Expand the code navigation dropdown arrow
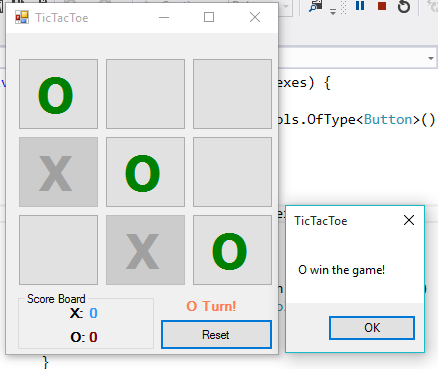The image size is (438, 369). tap(431, 58)
